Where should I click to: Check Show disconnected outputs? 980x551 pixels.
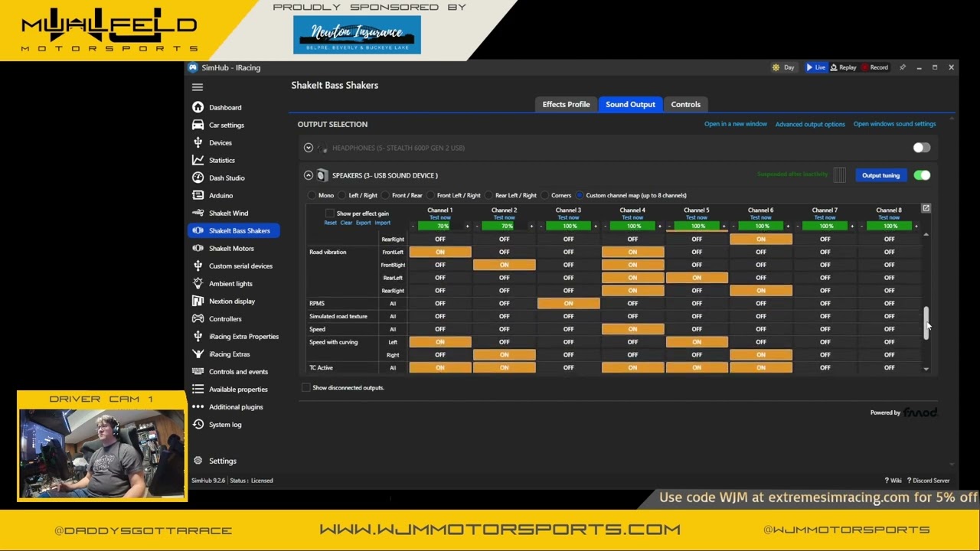pyautogui.click(x=305, y=388)
